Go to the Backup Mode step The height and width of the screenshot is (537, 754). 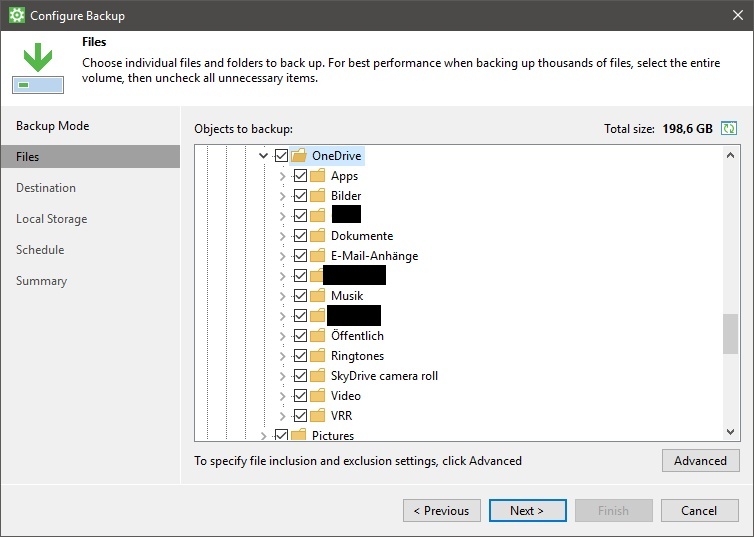[52, 125]
